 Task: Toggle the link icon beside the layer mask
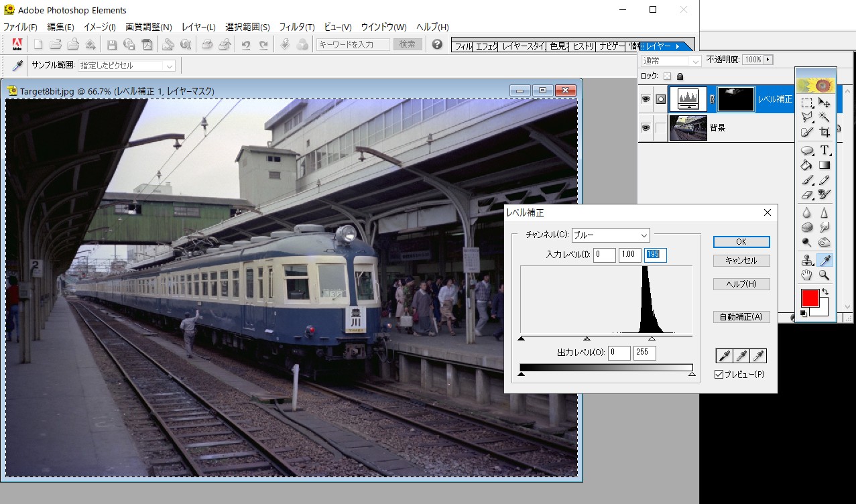point(712,99)
